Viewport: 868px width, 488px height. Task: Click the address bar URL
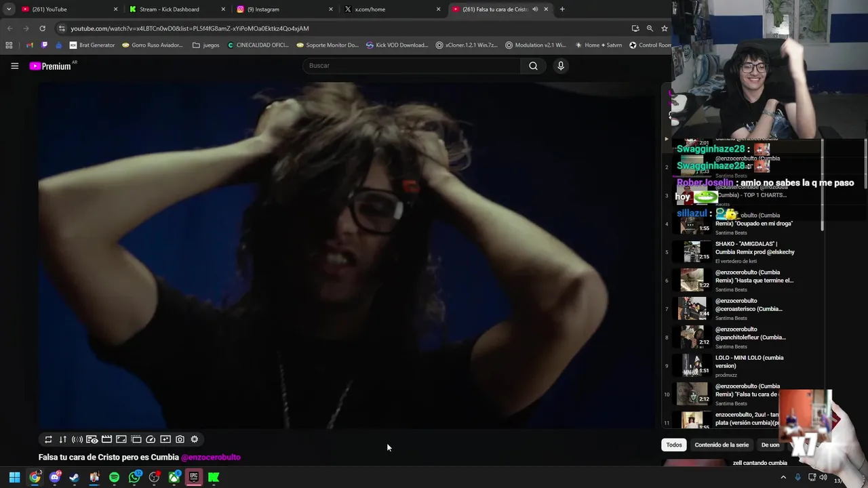(x=190, y=28)
